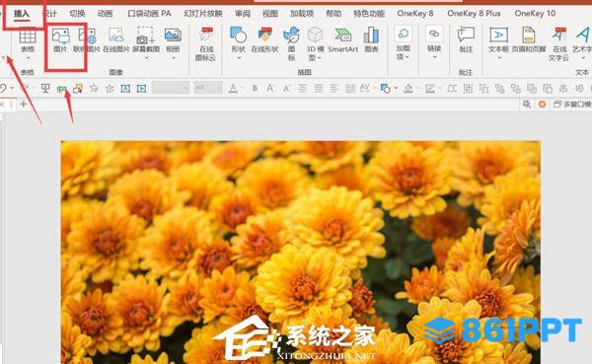Click the 在线图片 icon
The image size is (592, 364).
tap(115, 36)
